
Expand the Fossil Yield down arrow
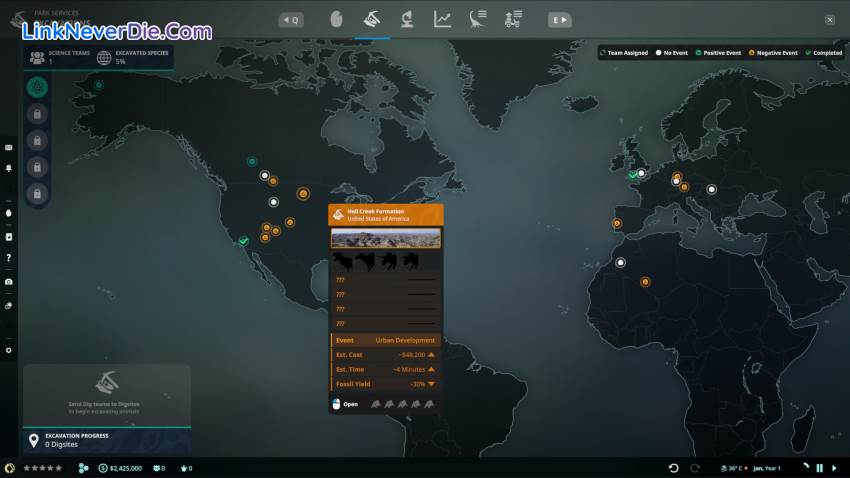click(x=431, y=384)
